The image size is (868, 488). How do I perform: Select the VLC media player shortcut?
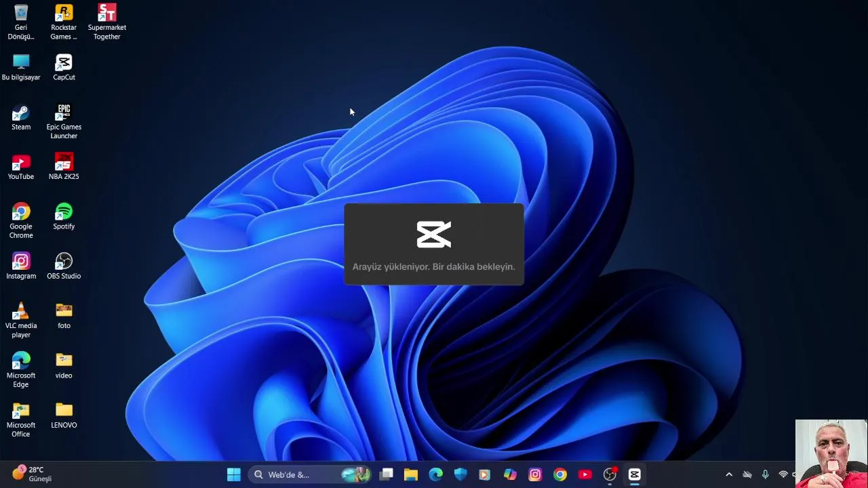coord(21,321)
